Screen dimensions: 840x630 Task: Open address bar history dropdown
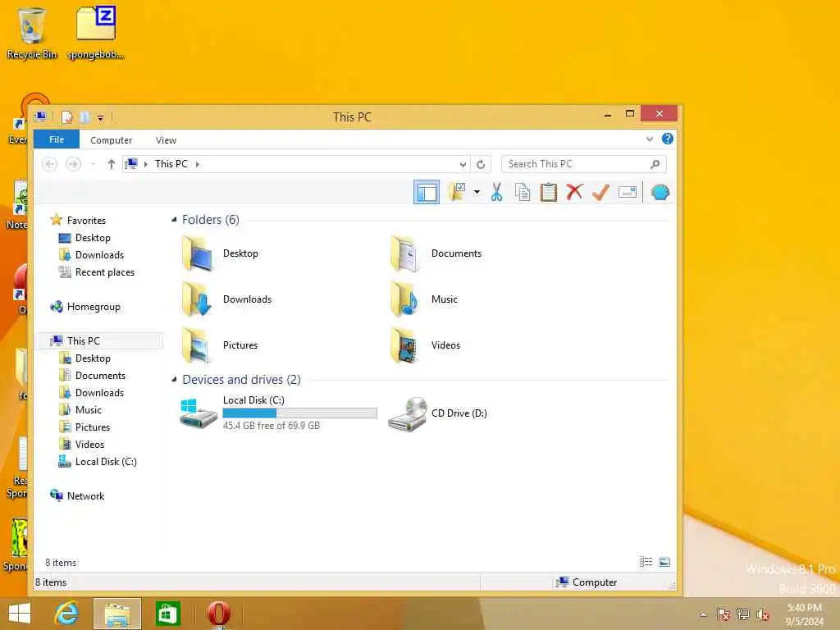(463, 164)
